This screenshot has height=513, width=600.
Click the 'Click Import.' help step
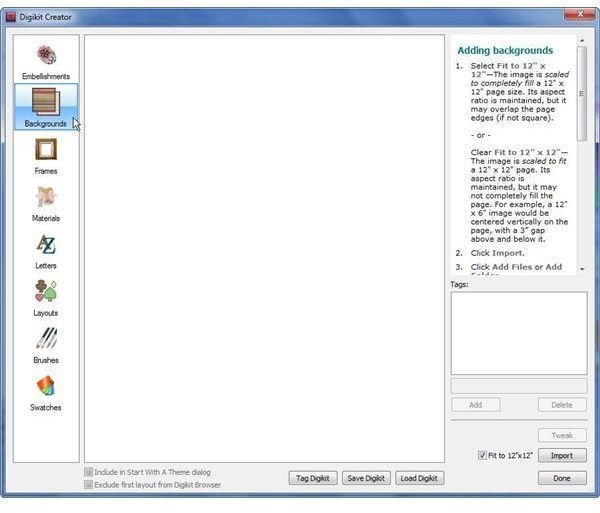point(497,253)
